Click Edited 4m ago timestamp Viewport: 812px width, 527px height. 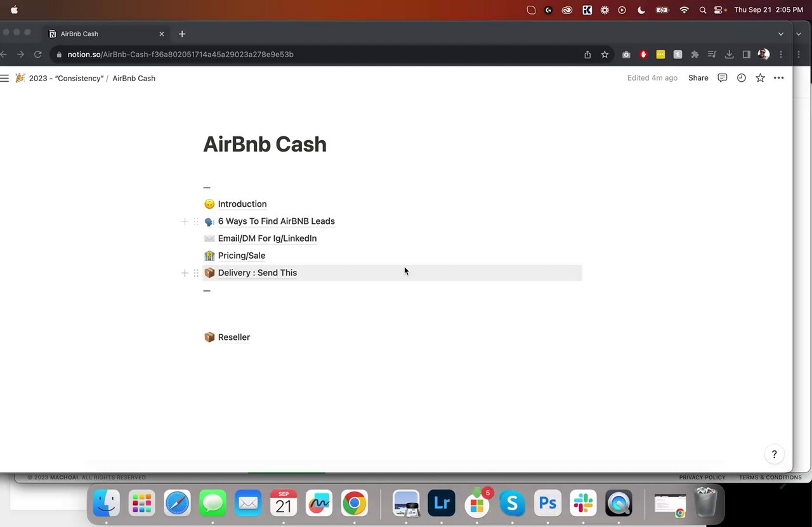(x=652, y=78)
